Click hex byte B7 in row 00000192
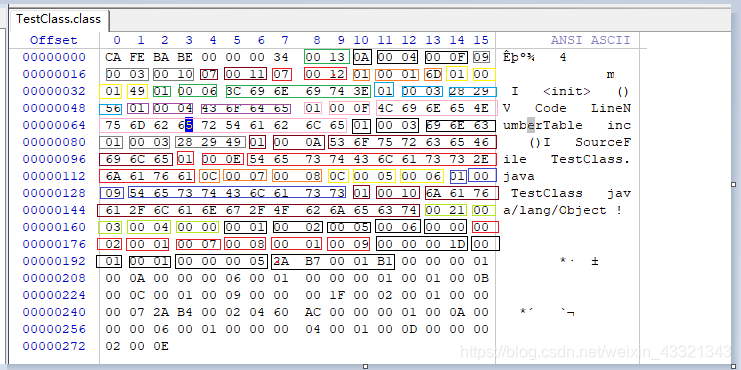 (x=313, y=261)
